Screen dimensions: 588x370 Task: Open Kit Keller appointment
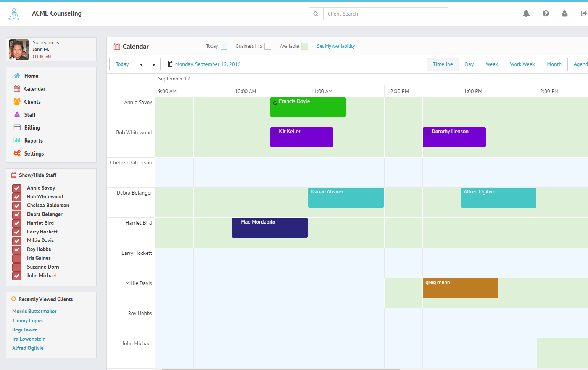point(301,137)
